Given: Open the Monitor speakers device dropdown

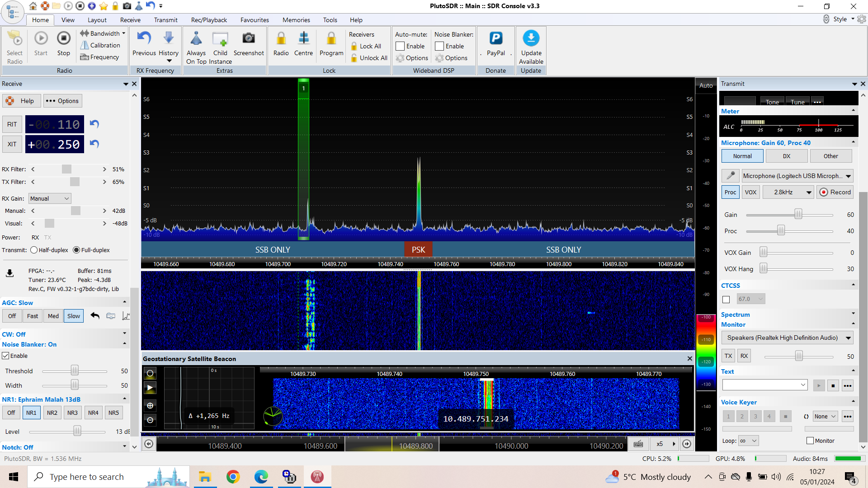Looking at the screenshot, I should coord(787,338).
